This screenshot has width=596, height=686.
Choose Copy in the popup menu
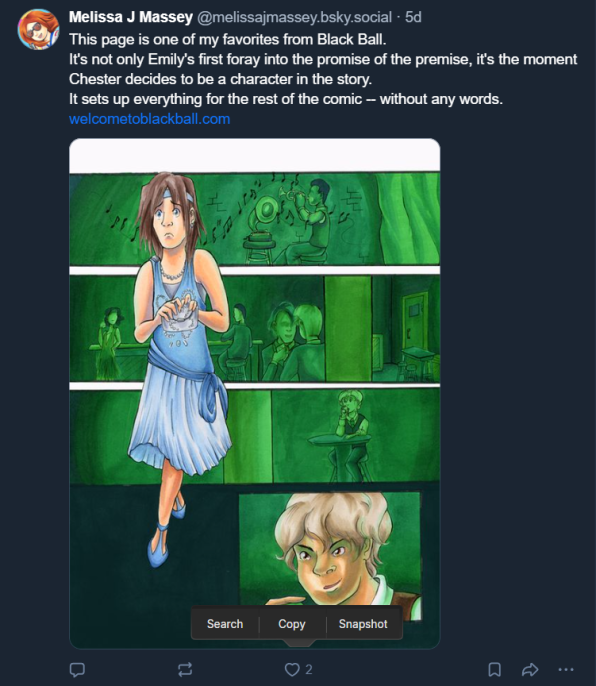click(x=292, y=624)
